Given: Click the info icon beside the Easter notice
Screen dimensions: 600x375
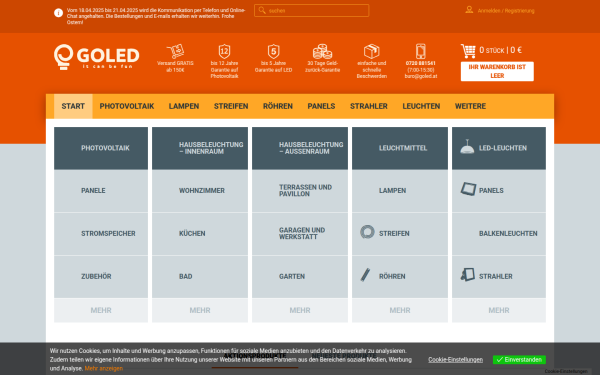Looking at the screenshot, I should [59, 13].
